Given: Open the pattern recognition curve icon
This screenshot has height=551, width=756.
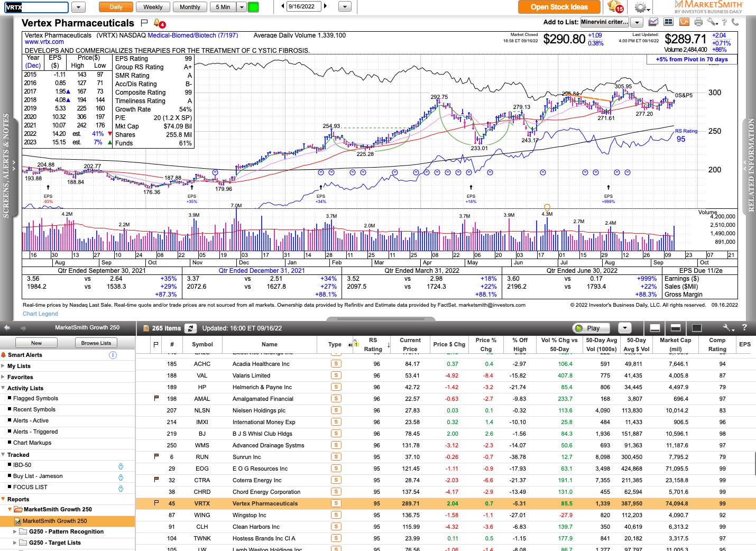Looking at the screenshot, I should click(x=684, y=22).
